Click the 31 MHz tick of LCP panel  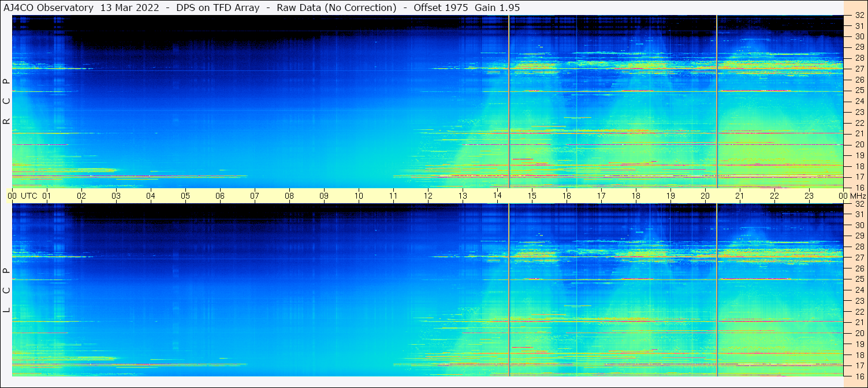coord(859,214)
